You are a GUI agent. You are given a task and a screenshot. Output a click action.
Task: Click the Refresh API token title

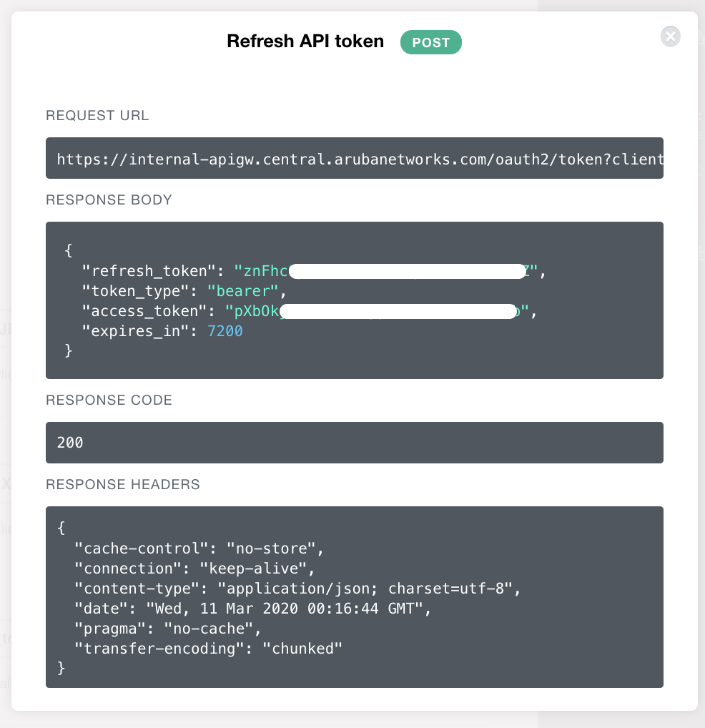pos(305,41)
